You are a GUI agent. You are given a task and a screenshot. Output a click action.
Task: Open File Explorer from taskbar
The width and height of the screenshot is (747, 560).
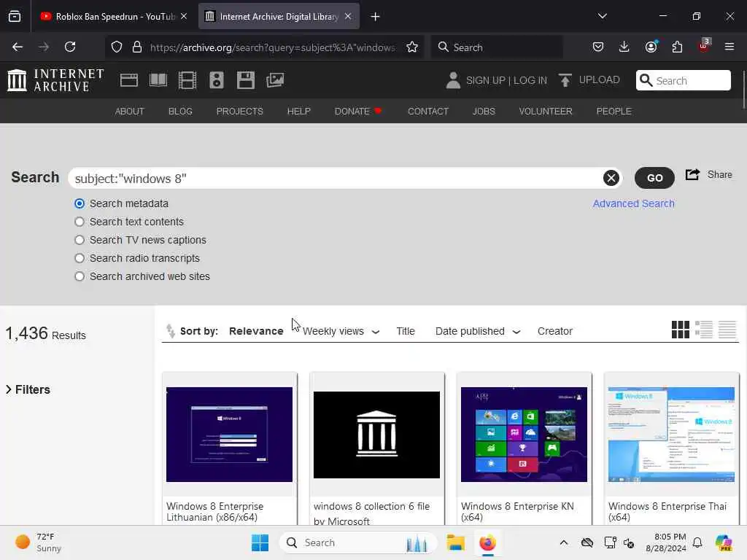(x=455, y=542)
